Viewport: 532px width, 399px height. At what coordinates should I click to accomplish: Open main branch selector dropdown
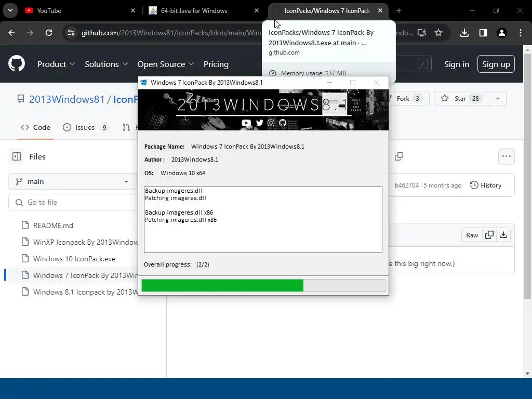73,181
